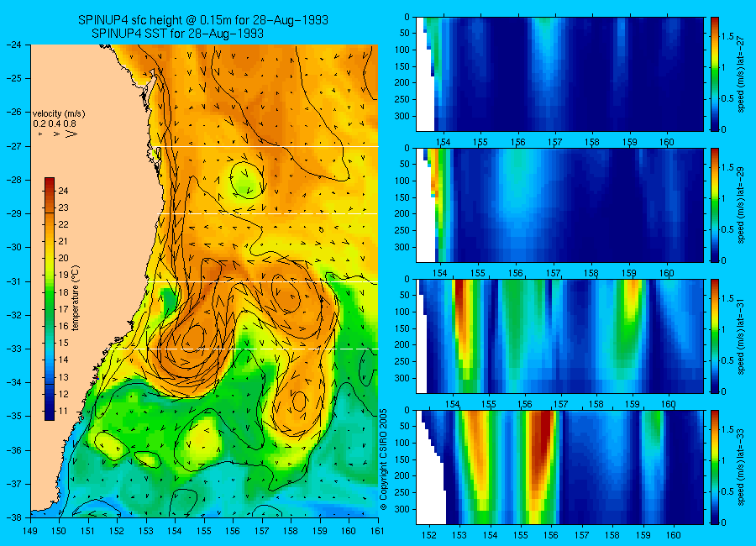Select the speed section panel for lat=-33
Image resolution: width=756 pixels, height=546 pixels.
pos(559,467)
